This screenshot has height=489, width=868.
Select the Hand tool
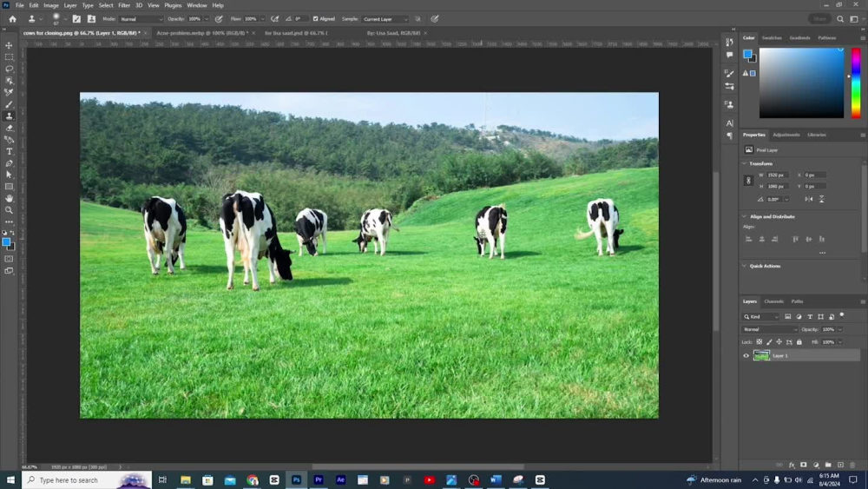[x=9, y=198]
